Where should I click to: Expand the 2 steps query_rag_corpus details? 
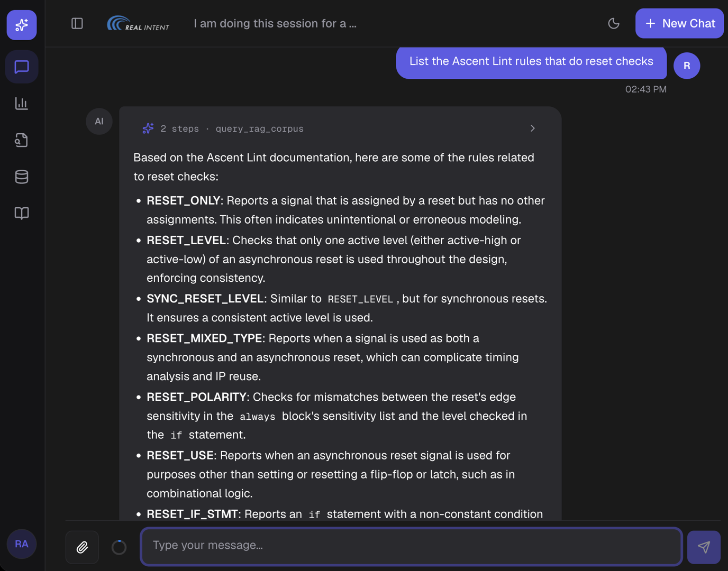(x=533, y=128)
